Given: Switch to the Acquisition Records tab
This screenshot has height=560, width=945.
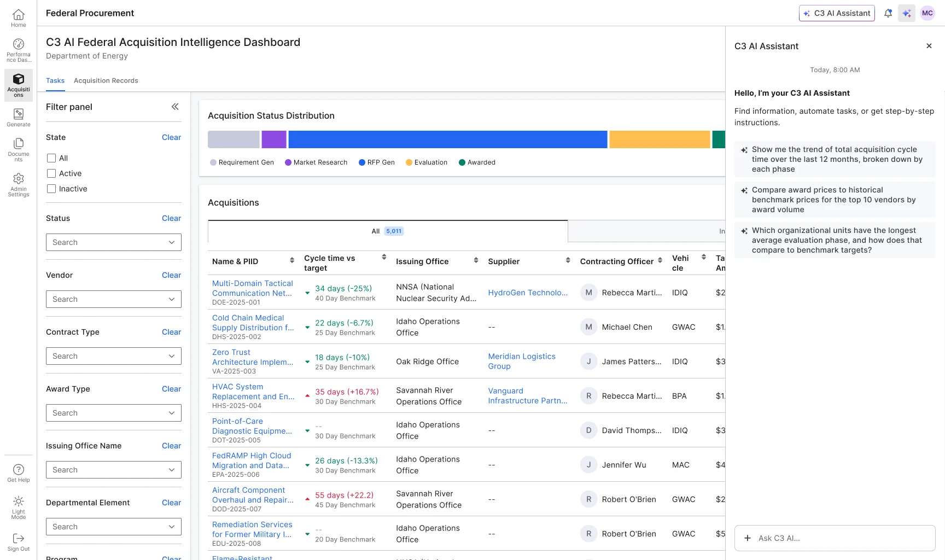Looking at the screenshot, I should [106, 80].
